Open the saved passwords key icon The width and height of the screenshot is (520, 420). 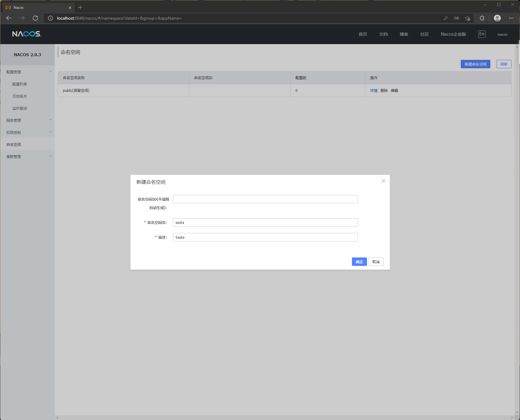445,18
